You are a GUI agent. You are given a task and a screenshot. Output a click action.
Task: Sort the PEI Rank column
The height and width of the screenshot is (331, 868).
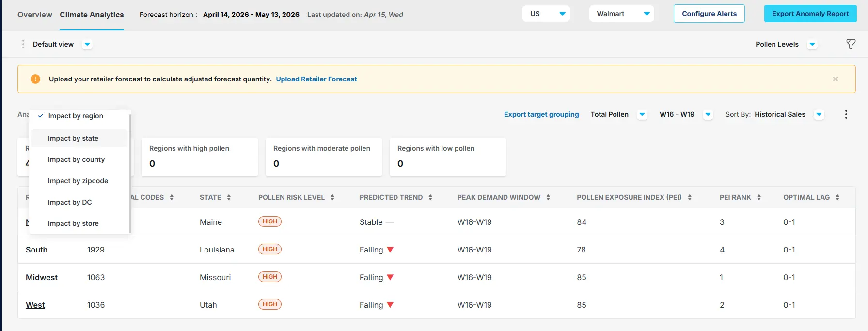tap(759, 197)
